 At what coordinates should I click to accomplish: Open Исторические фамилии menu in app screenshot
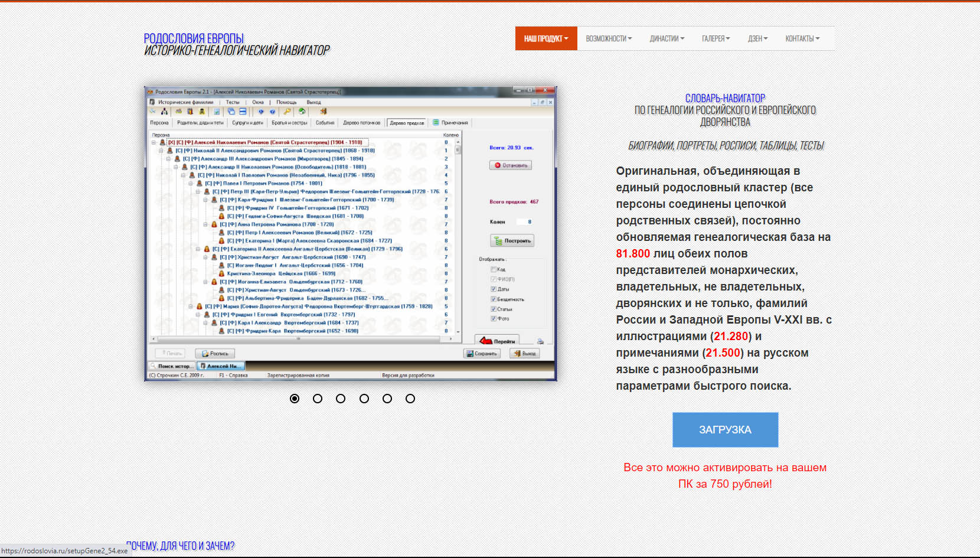(x=185, y=102)
